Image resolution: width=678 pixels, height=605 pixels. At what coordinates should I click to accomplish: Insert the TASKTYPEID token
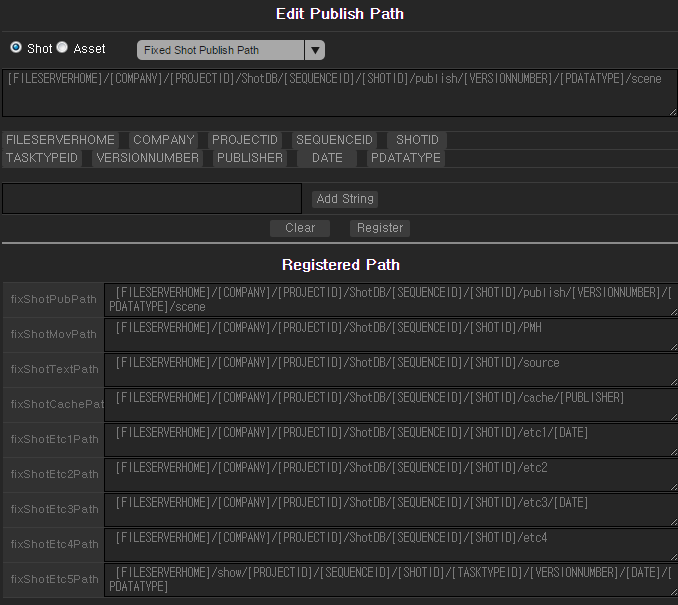(42, 158)
